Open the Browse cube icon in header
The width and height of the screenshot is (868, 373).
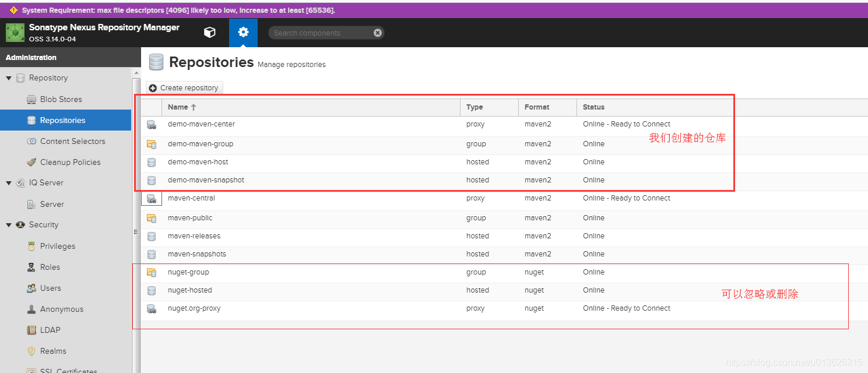[210, 33]
